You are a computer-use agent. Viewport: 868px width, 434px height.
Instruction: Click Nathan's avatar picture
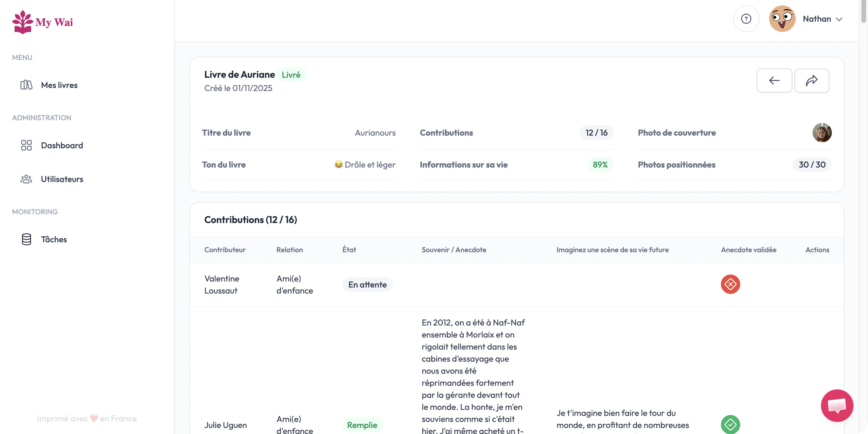point(782,19)
